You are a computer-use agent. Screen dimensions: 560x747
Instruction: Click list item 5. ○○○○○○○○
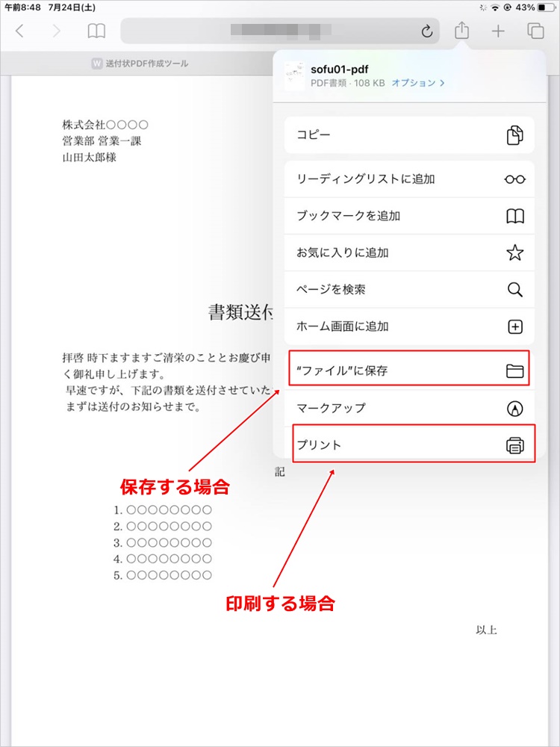coord(162,575)
